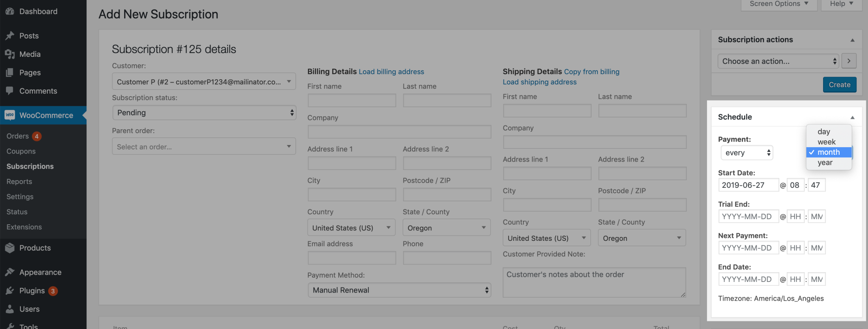
Task: Focus Shipping City field
Action: pyautogui.click(x=547, y=205)
